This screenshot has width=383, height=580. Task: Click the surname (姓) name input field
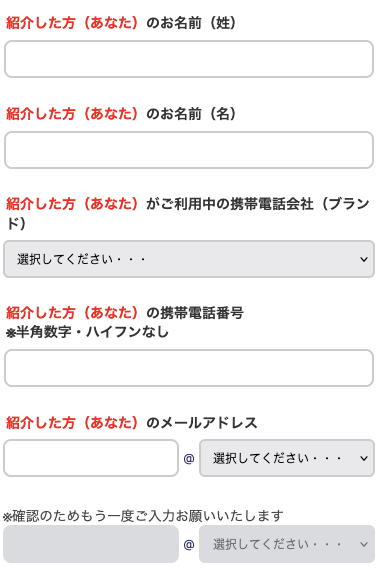click(x=191, y=60)
